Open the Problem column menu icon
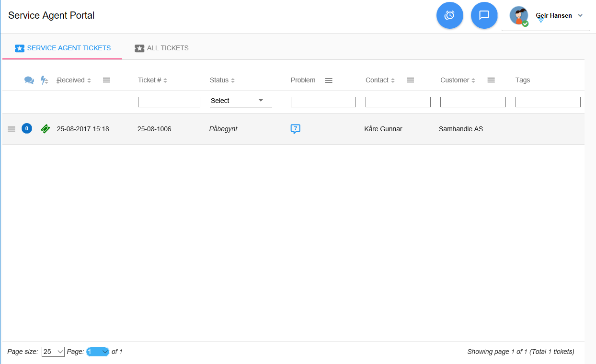 (329, 80)
